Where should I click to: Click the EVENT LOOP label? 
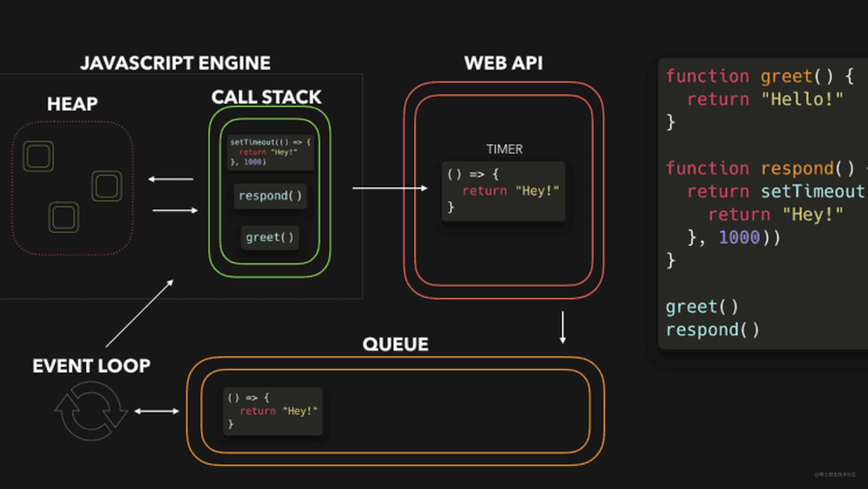tap(91, 366)
